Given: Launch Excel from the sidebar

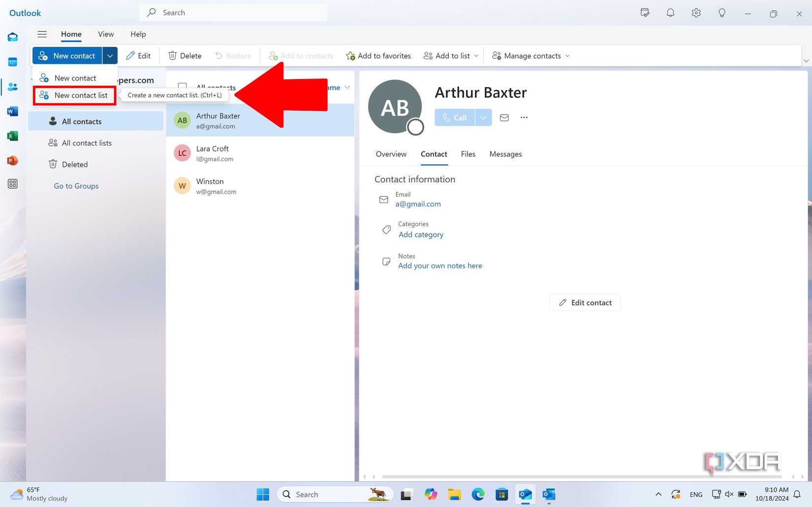Looking at the screenshot, I should (12, 136).
